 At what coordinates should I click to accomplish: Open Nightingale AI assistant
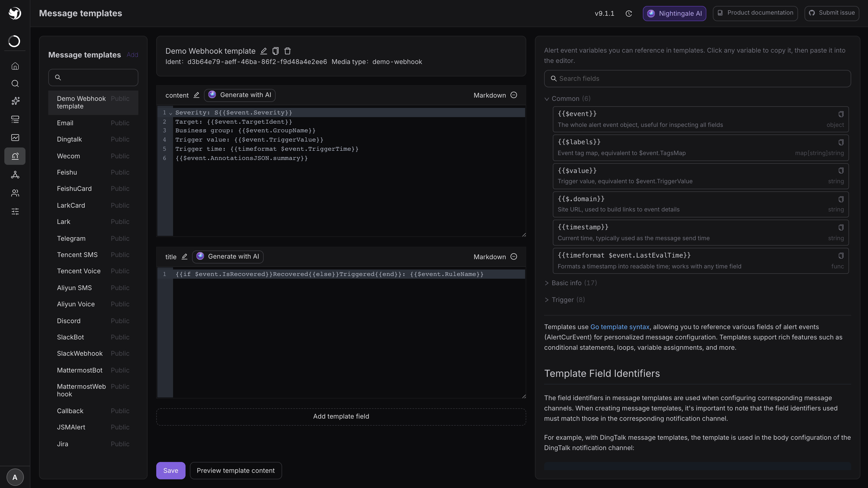(674, 14)
